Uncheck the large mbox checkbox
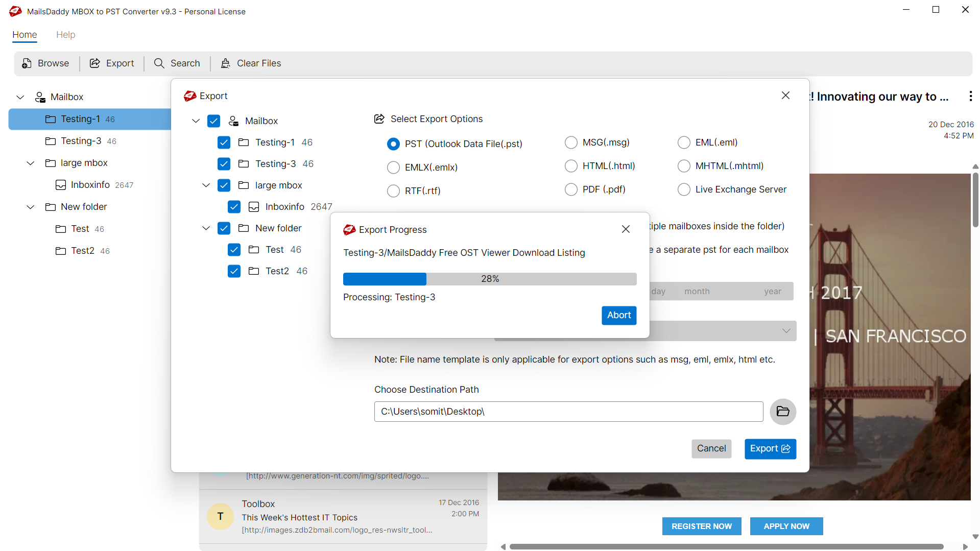The height and width of the screenshot is (551, 980). click(x=224, y=185)
